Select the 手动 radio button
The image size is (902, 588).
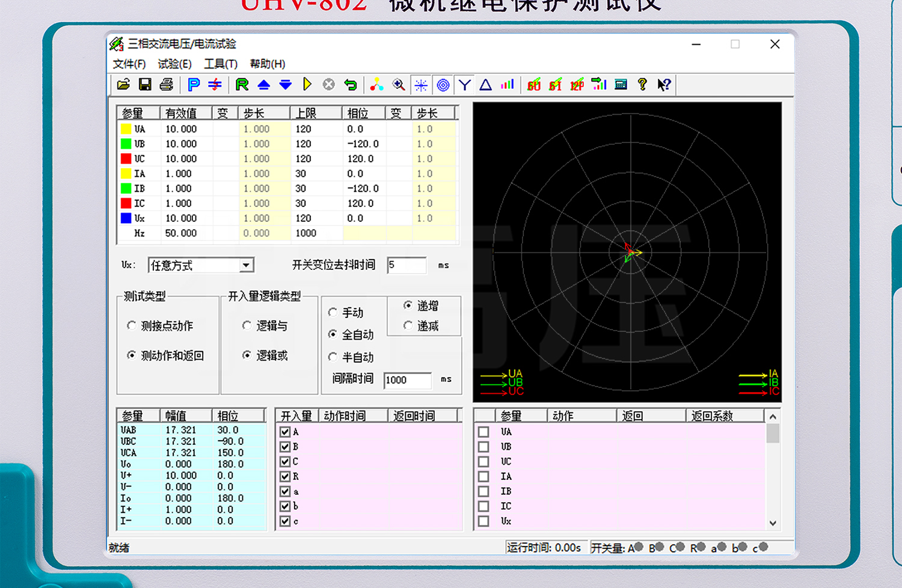pos(333,312)
